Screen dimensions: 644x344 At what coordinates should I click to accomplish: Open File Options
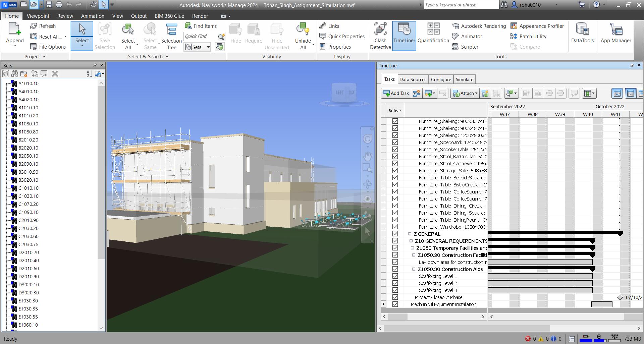(48, 47)
